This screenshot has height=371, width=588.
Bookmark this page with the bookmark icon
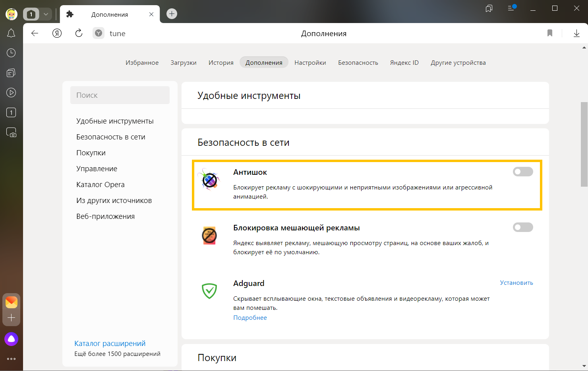click(550, 33)
